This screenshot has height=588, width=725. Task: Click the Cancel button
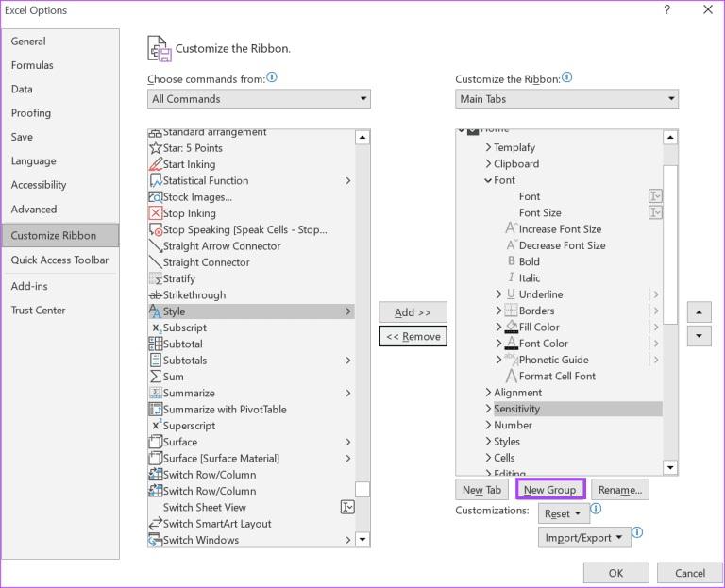point(689,573)
